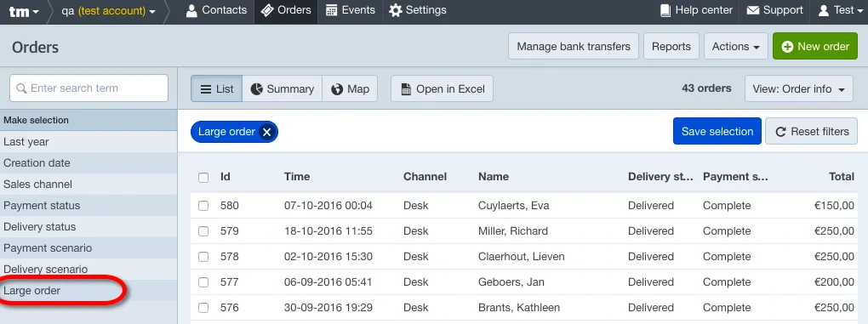Focus the Enter search term field
Viewport: 868px width, 324px height.
89,88
